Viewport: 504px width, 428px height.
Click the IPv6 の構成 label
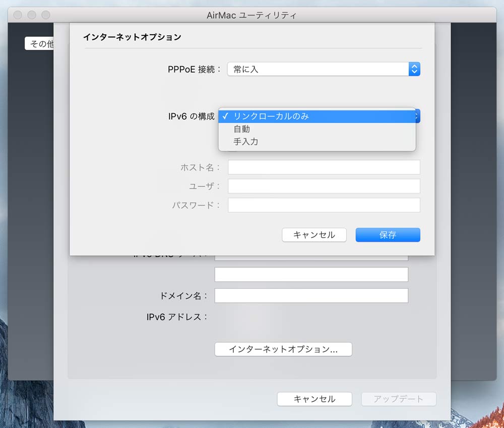pos(191,116)
